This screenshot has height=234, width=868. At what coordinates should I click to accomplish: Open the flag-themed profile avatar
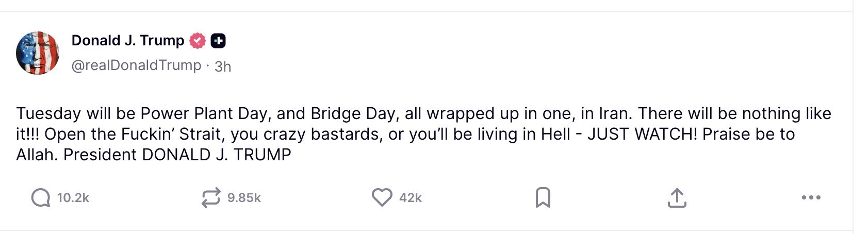point(38,53)
